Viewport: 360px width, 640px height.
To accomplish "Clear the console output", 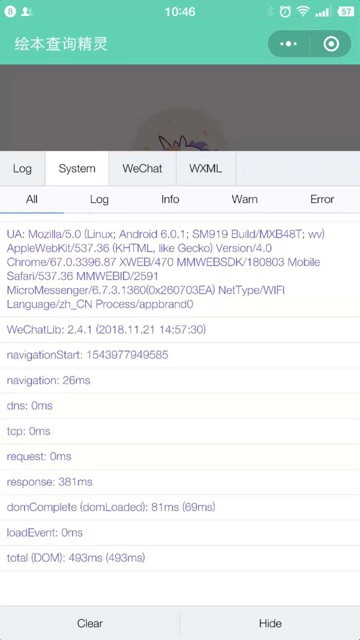I will [90, 623].
